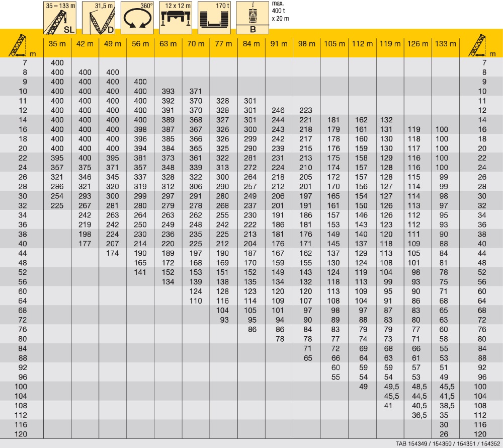The width and height of the screenshot is (503, 448).
Task: Click the 116 radius label in the left column
Action: 21,425
